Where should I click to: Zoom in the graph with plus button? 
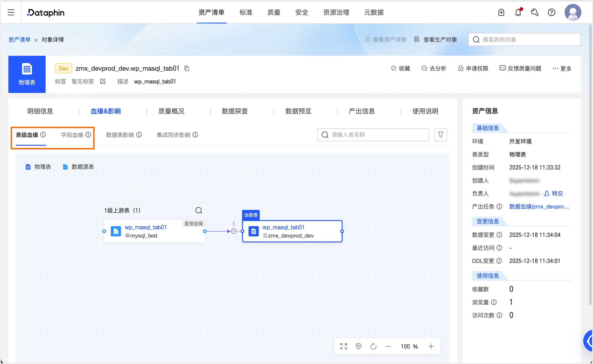pyautogui.click(x=431, y=346)
